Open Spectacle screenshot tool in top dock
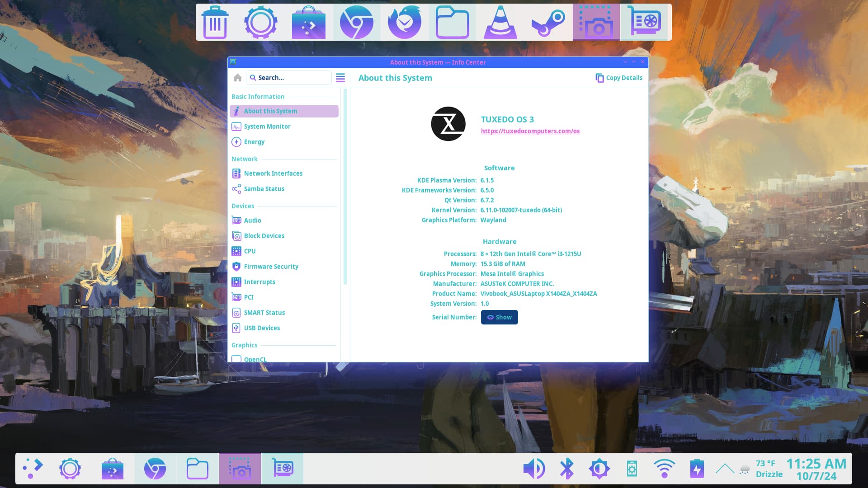Image resolution: width=868 pixels, height=488 pixels. tap(596, 22)
